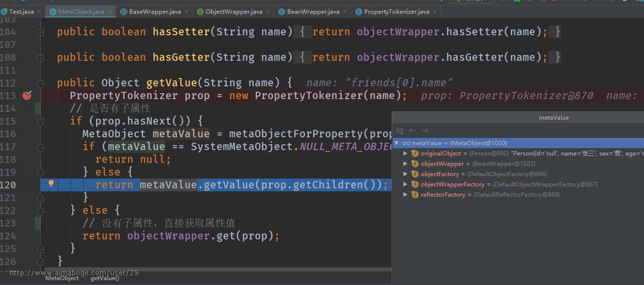Collapse the metaValue root node

[x=397, y=143]
